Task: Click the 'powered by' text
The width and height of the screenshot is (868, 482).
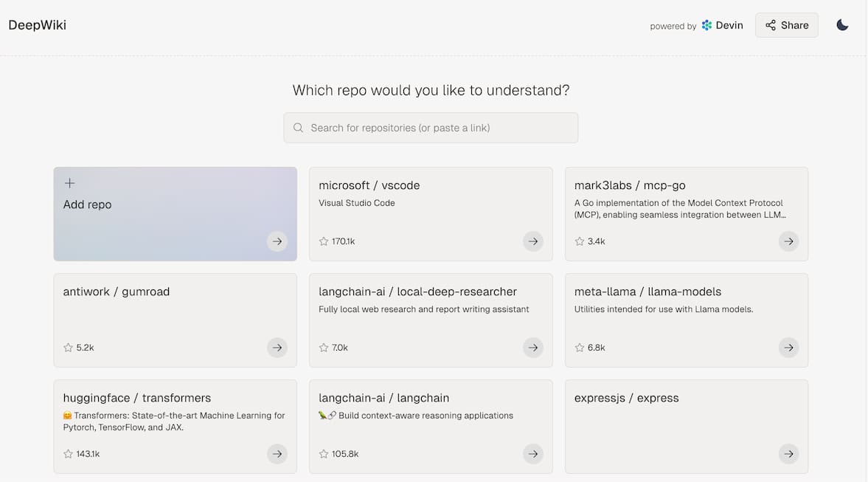Action: pyautogui.click(x=673, y=26)
